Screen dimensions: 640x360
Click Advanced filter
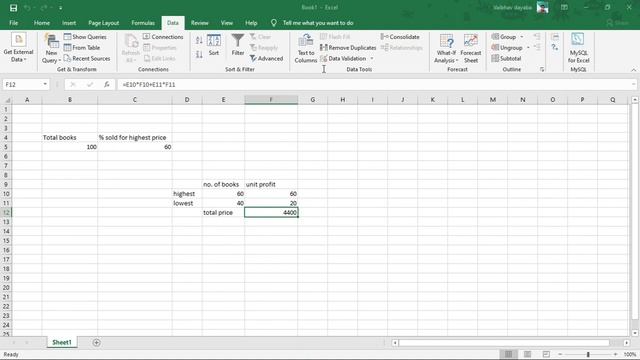pyautogui.click(x=266, y=59)
